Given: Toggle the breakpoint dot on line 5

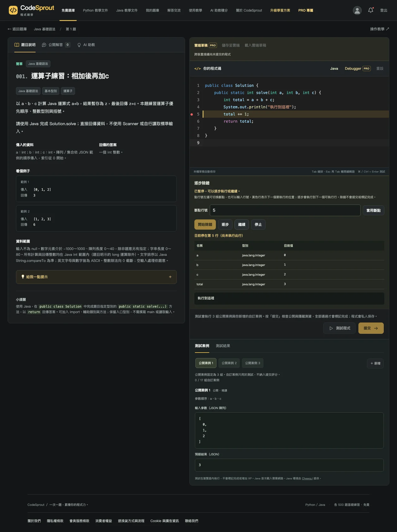Looking at the screenshot, I should point(192,114).
